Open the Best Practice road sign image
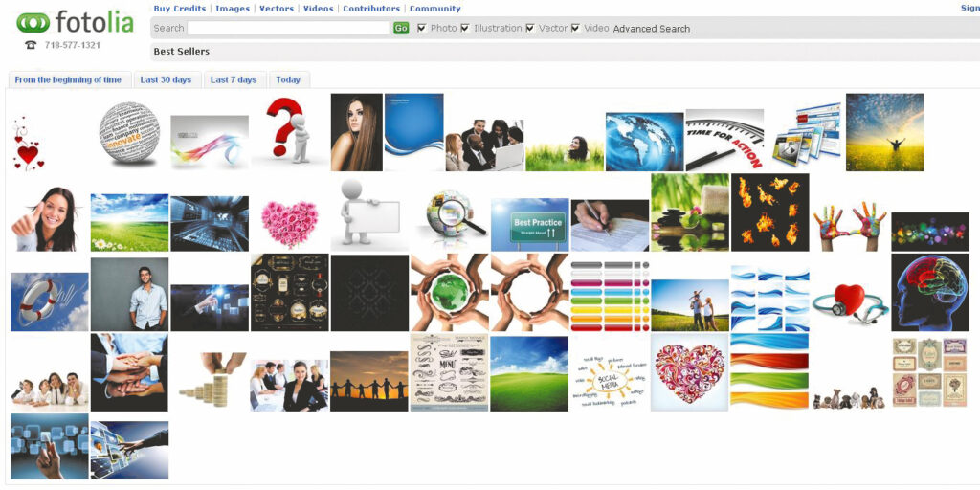Viewport: 980px width, 490px height. point(529,226)
